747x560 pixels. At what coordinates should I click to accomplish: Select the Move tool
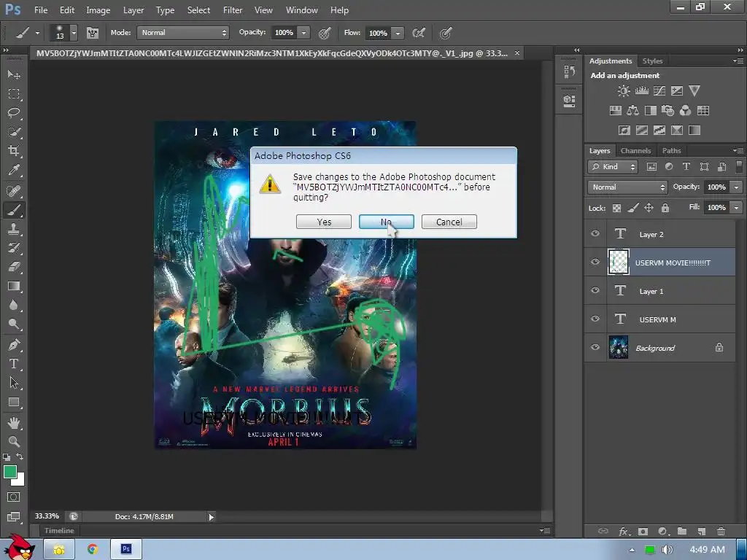tap(14, 75)
